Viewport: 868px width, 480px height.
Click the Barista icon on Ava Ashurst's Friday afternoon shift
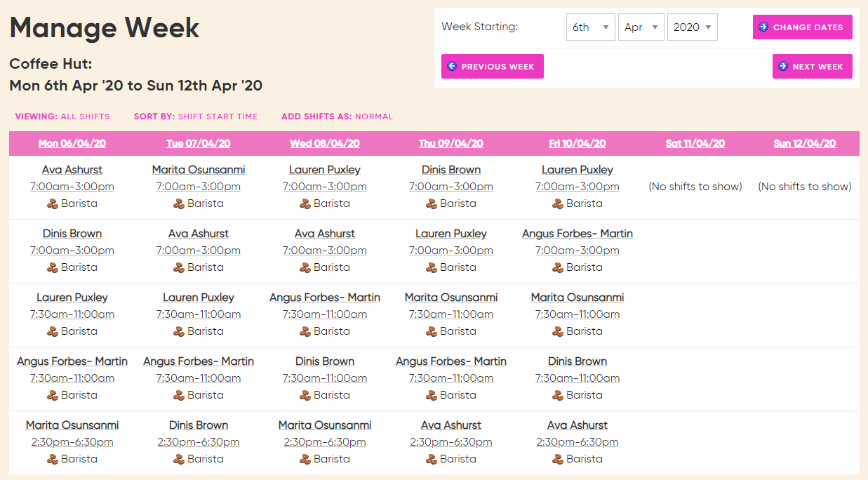pyautogui.click(x=556, y=458)
